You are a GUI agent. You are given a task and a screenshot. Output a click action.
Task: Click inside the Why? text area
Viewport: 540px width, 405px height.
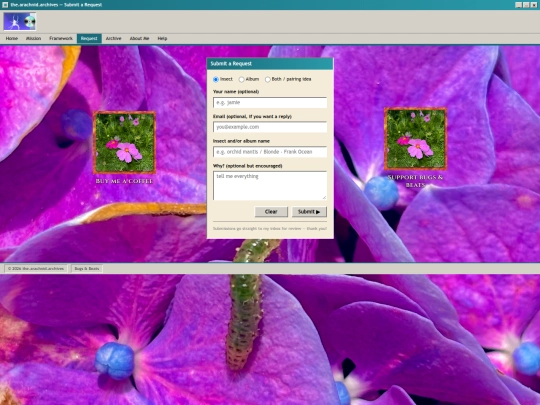coord(270,186)
